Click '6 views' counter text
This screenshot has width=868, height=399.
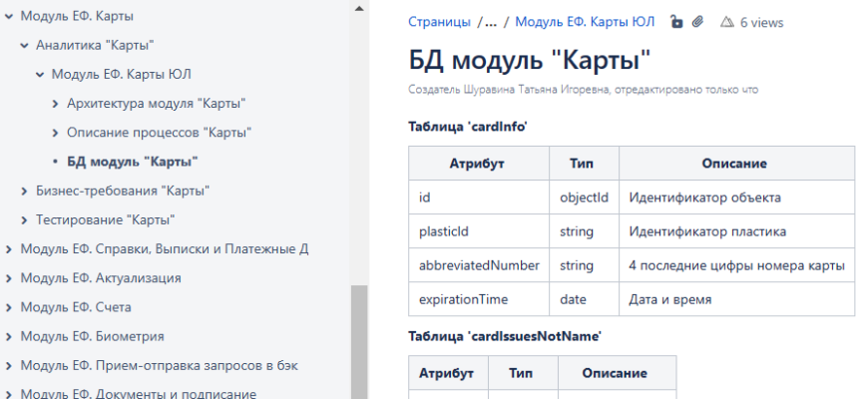761,21
